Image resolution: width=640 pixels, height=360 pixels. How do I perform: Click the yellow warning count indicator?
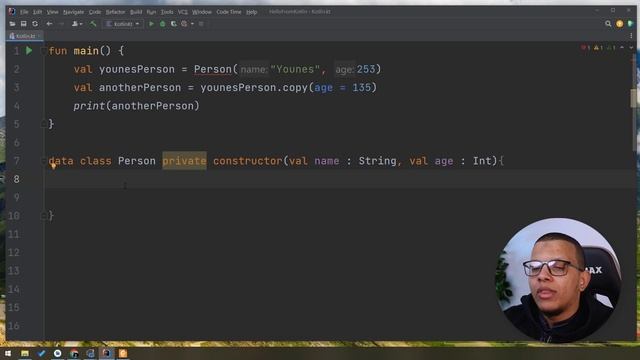(x=598, y=48)
